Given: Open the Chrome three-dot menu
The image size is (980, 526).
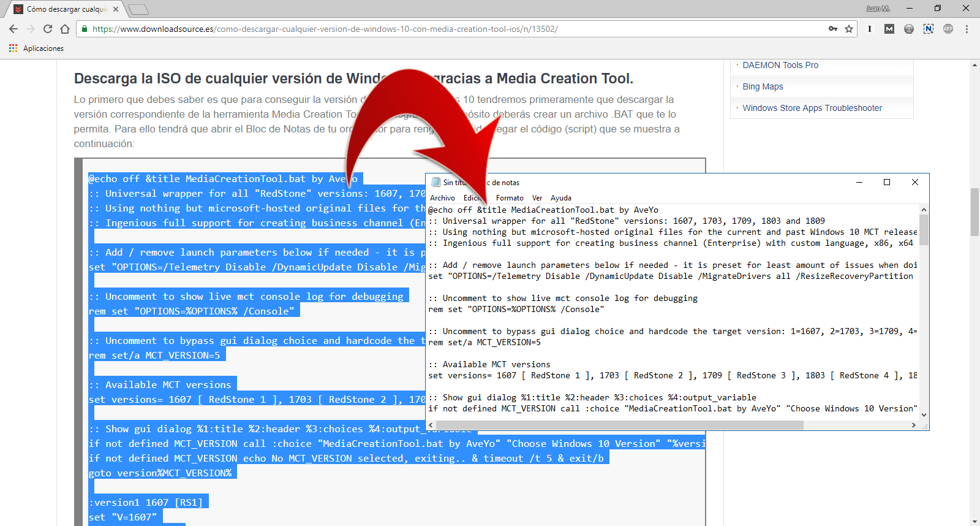Looking at the screenshot, I should coord(967,29).
